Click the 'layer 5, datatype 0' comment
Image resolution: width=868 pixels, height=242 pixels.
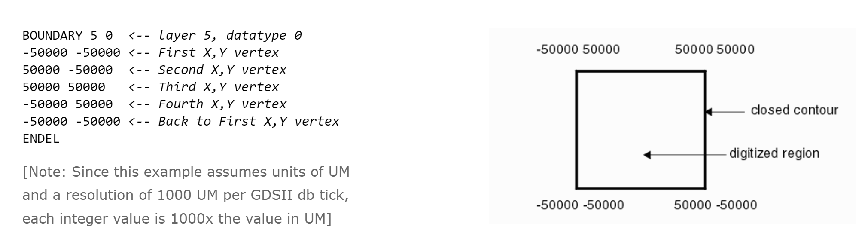click(x=230, y=35)
